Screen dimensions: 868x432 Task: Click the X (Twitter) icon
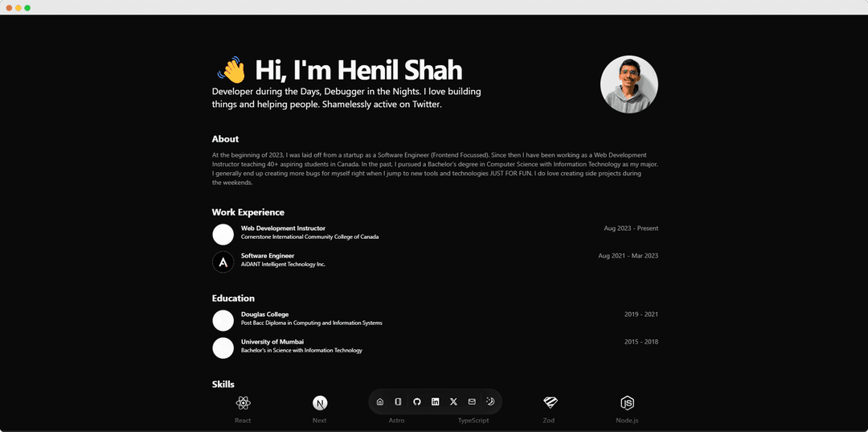pyautogui.click(x=453, y=401)
